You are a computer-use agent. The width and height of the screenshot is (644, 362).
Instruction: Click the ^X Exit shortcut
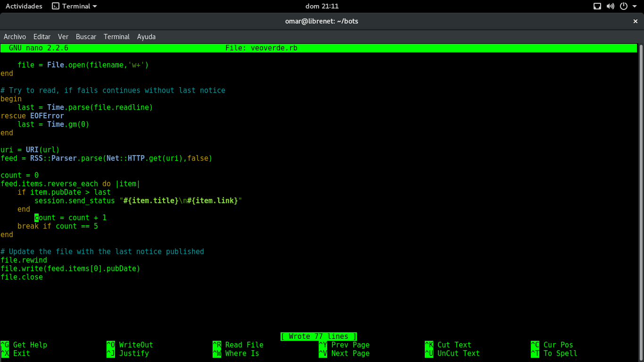coord(16,354)
